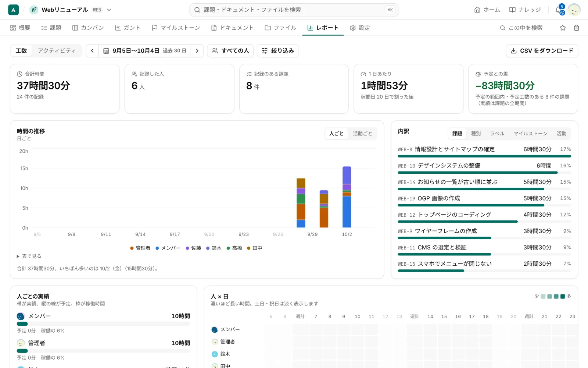Open the マイルストーン tab
This screenshot has height=368, width=588.
coord(176,28)
